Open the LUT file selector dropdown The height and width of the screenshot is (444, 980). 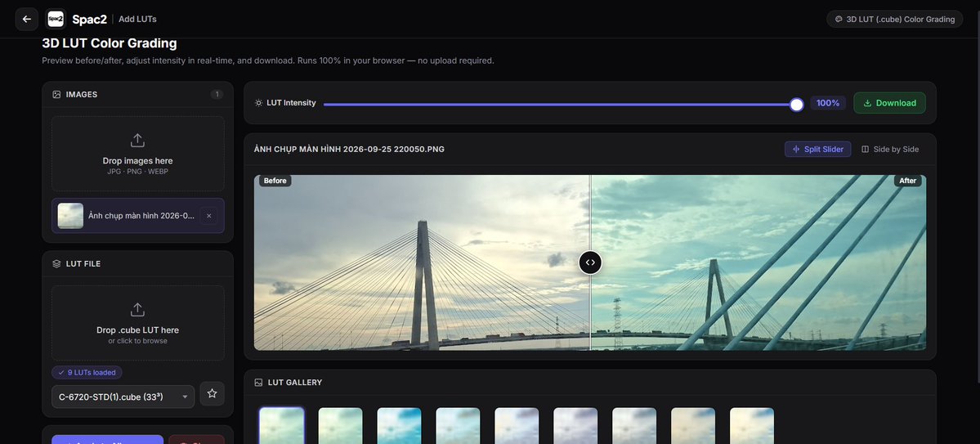(x=123, y=397)
